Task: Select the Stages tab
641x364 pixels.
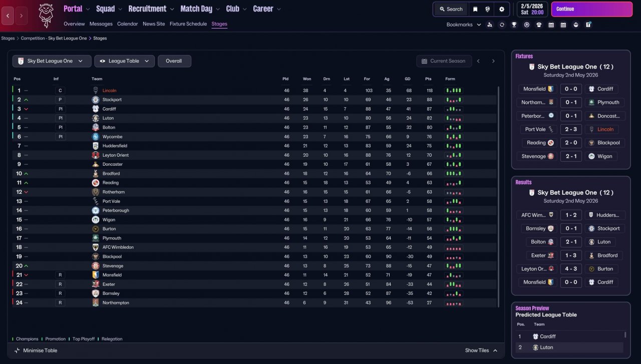Action: pos(219,24)
